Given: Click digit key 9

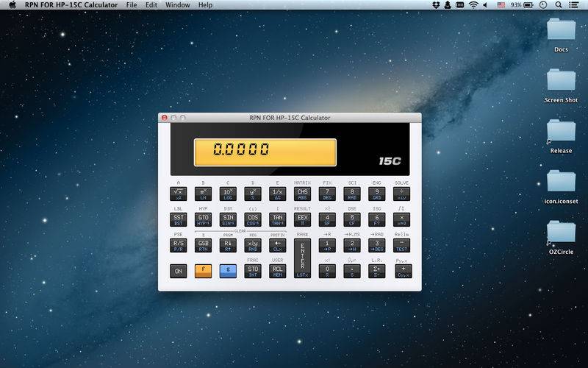Looking at the screenshot, I should [x=377, y=194].
